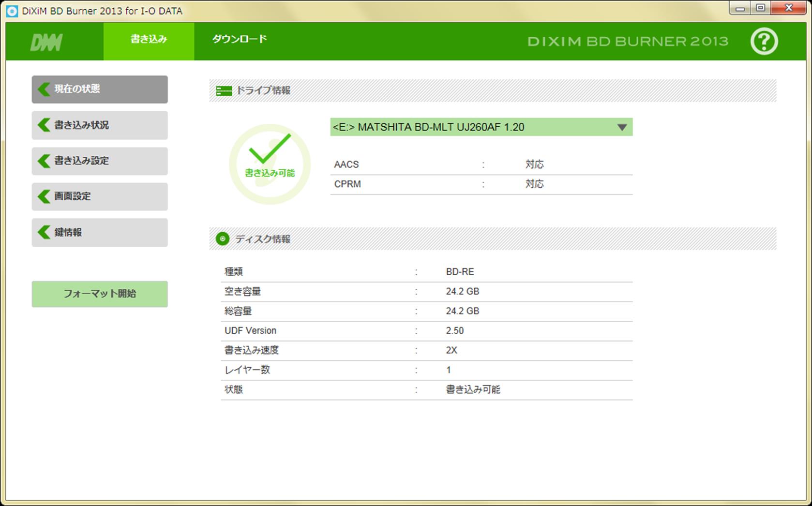Screen dimensions: 812x506
Task: Click the CPRM label
Action: pos(347,184)
